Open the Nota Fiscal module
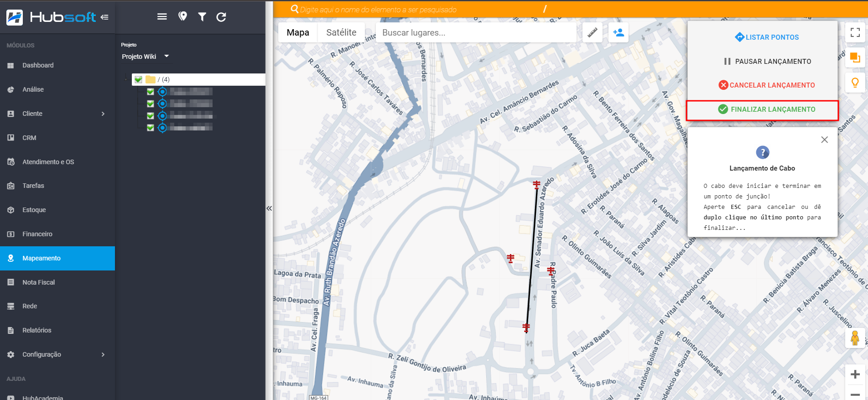The image size is (868, 400). 57,282
